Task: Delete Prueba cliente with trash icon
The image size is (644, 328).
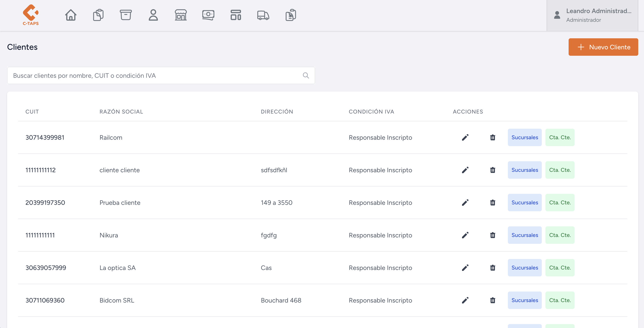Action: [493, 203]
